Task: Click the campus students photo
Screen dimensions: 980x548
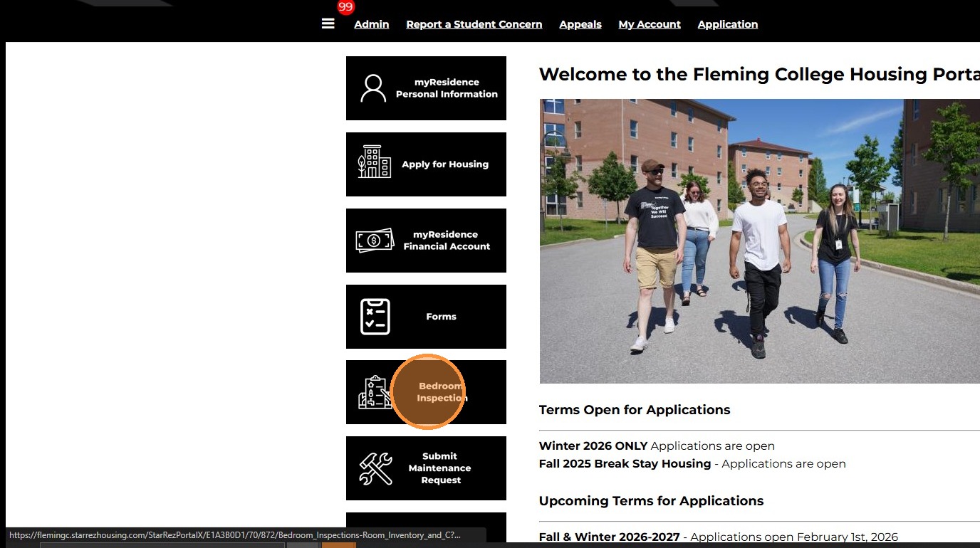Action: click(x=759, y=241)
